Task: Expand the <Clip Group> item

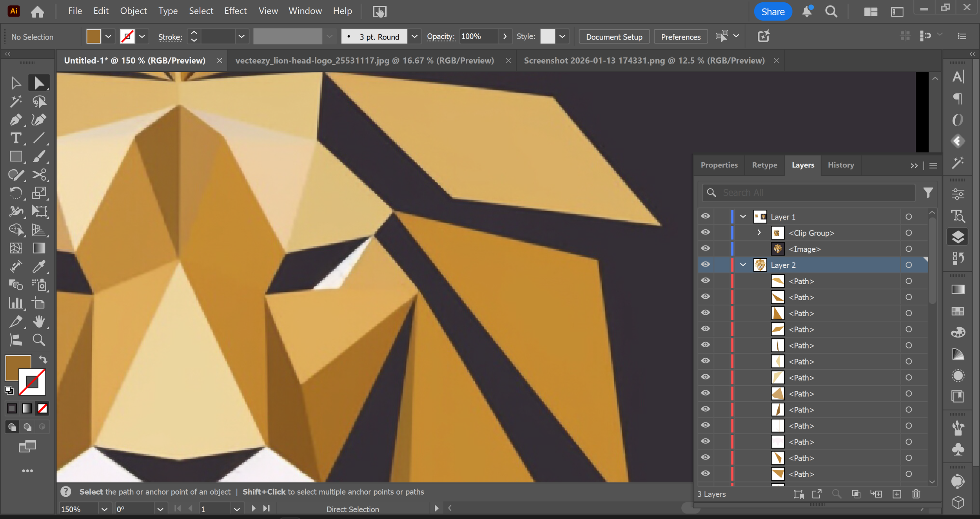Action: coord(759,232)
